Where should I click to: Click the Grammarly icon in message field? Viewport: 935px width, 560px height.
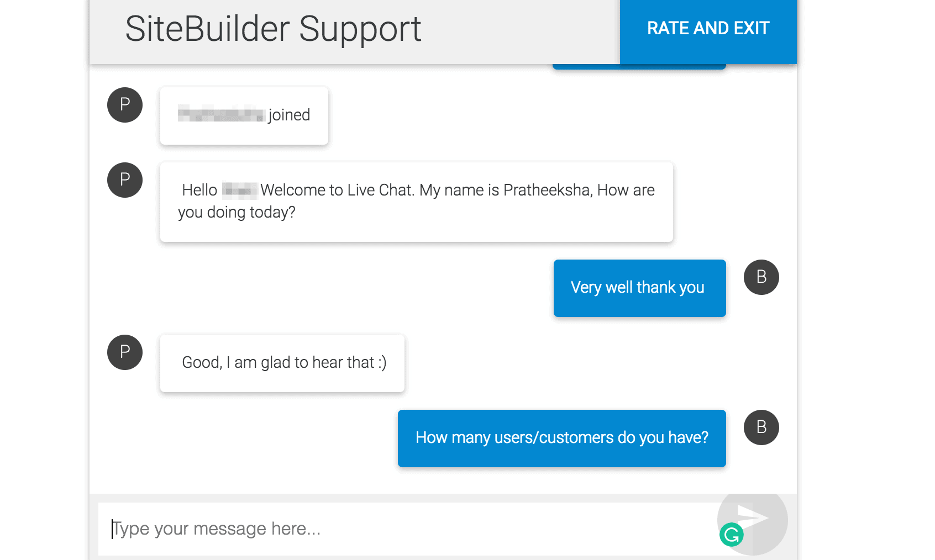click(732, 535)
